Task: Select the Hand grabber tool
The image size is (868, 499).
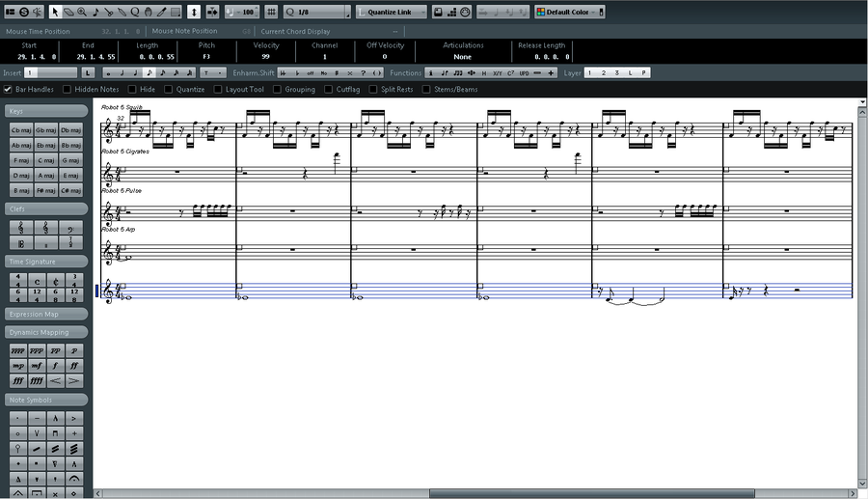Action: (148, 12)
